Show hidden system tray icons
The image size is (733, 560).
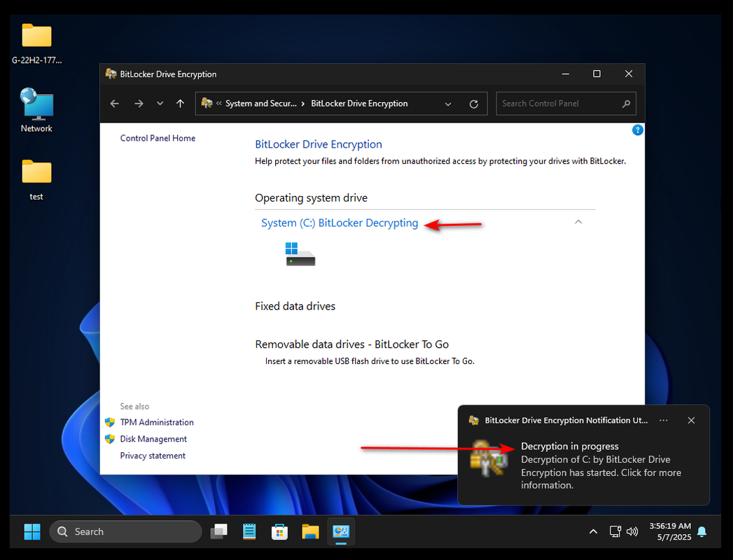tap(593, 531)
